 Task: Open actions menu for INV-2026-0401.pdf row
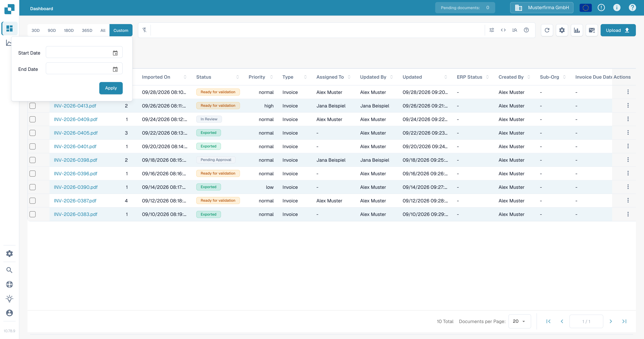coord(628,146)
